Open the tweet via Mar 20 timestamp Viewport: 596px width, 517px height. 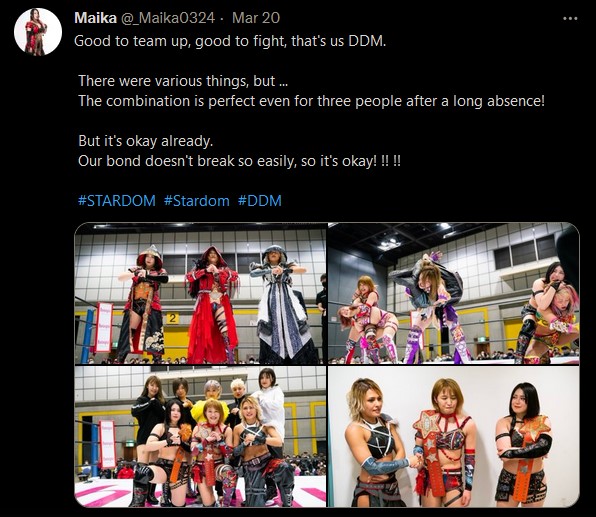[x=256, y=18]
